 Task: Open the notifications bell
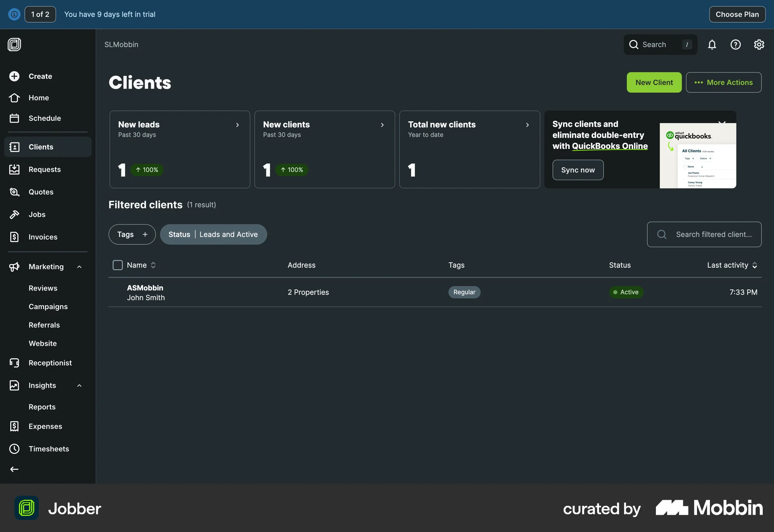[x=712, y=44]
